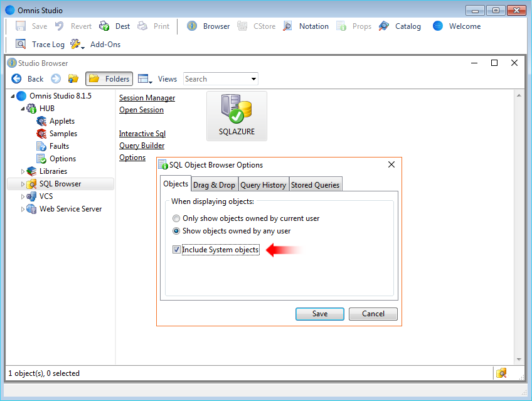Open the Stored Queries tab

click(x=315, y=184)
